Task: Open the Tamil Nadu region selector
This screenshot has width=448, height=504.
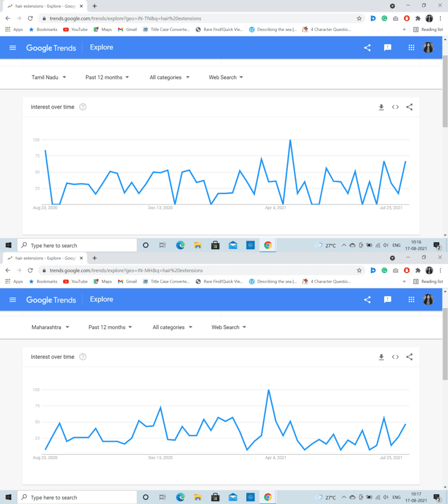Action: tap(49, 77)
